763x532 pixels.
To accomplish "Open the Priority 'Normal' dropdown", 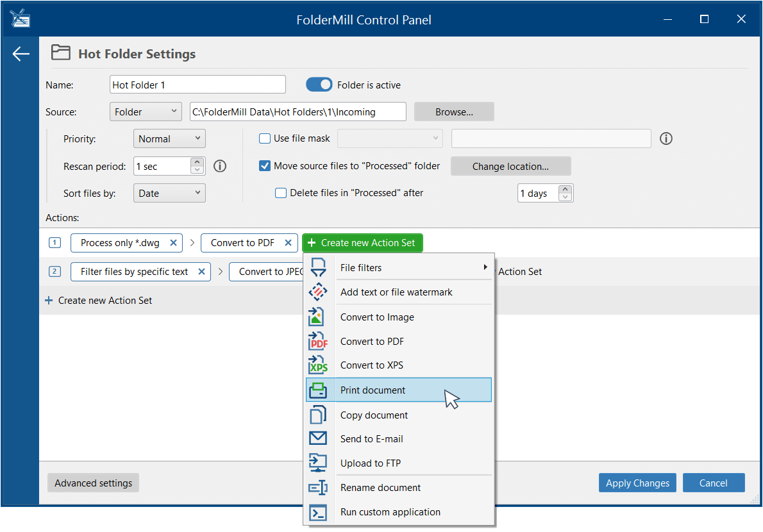I will pyautogui.click(x=169, y=138).
